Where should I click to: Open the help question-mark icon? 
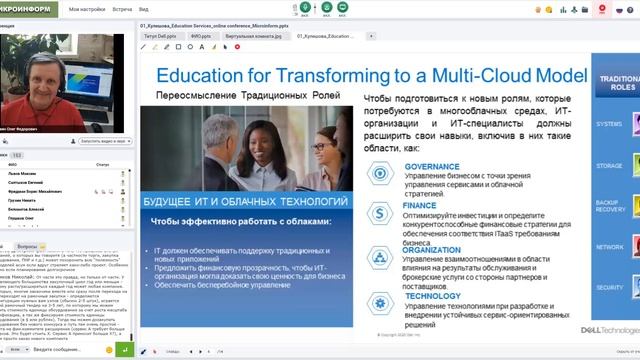coord(630,10)
